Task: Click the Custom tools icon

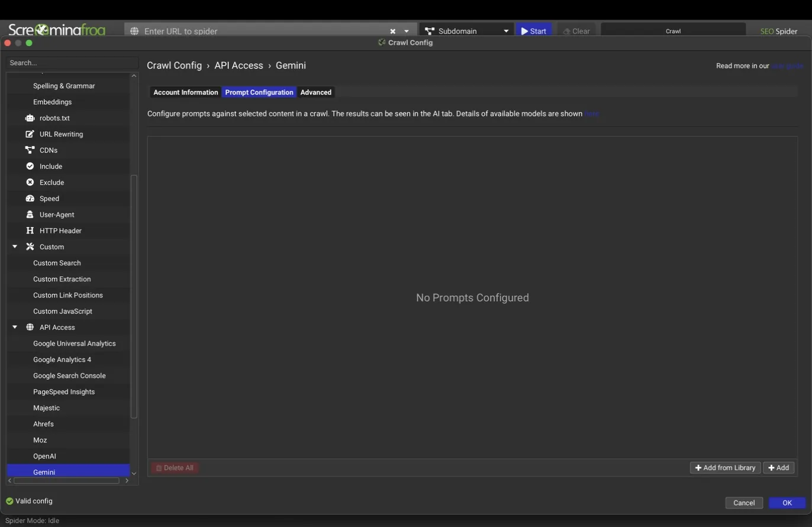Action: pos(30,247)
